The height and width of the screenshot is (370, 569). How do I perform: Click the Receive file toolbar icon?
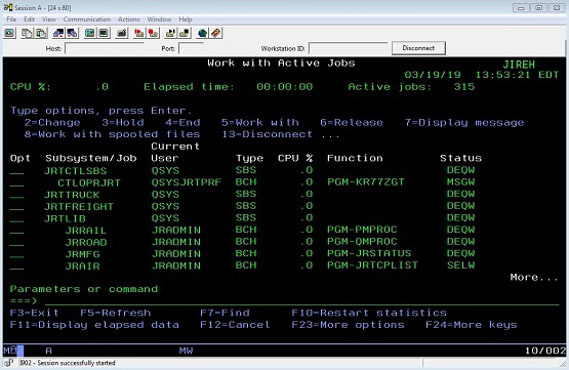73,33
